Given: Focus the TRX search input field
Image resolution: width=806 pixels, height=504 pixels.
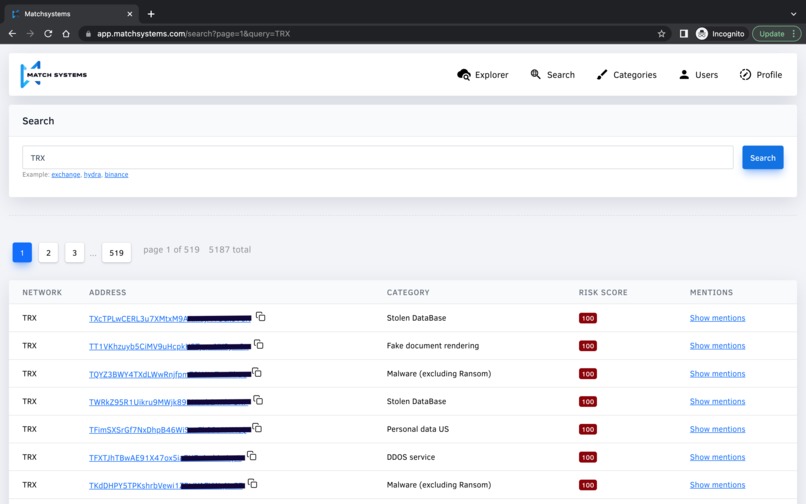Looking at the screenshot, I should click(x=378, y=157).
